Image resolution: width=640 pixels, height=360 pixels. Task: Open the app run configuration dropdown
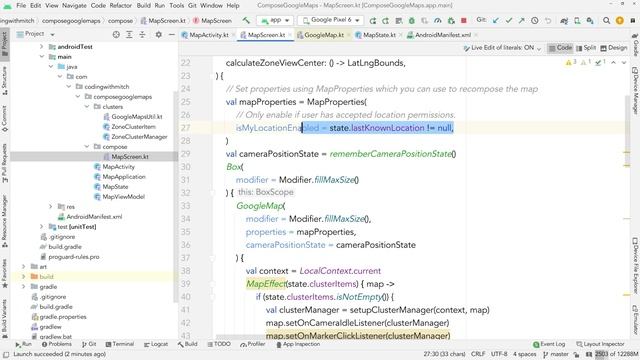click(x=275, y=20)
